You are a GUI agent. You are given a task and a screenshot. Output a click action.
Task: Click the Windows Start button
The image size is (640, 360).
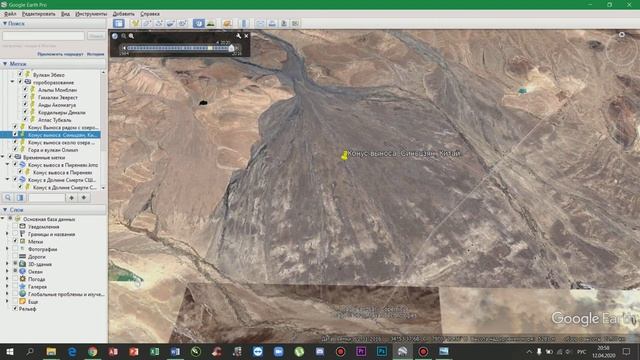[10, 351]
